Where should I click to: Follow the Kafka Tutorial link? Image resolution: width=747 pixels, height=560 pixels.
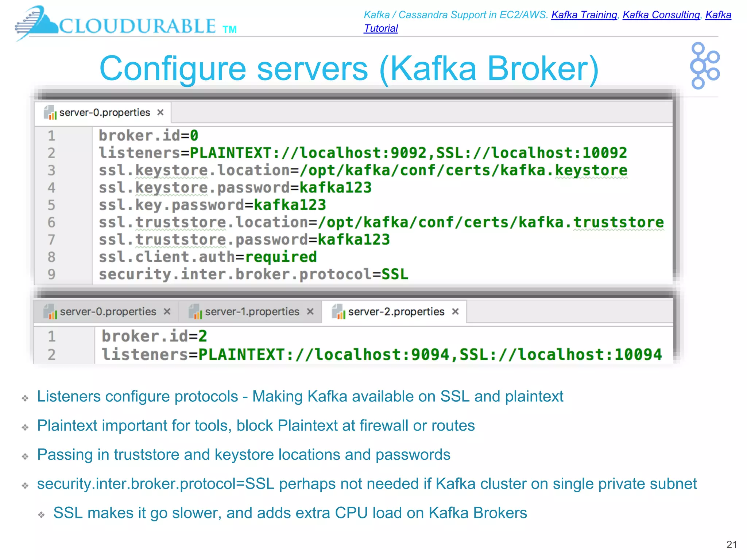[x=380, y=28]
